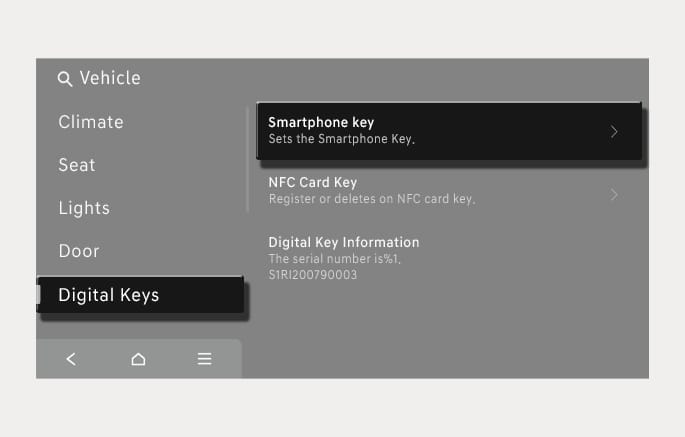Open the home screen icon
This screenshot has width=685, height=437.
click(x=138, y=359)
